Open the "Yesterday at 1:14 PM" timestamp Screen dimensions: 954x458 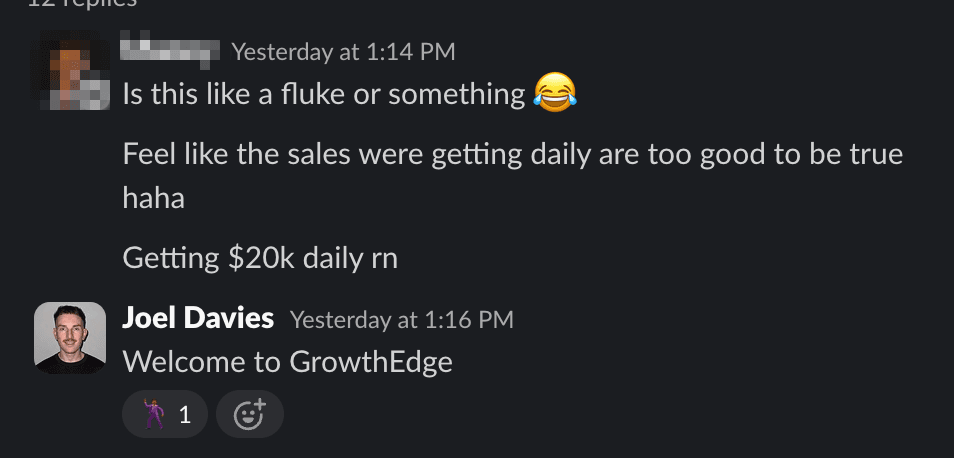(x=343, y=50)
